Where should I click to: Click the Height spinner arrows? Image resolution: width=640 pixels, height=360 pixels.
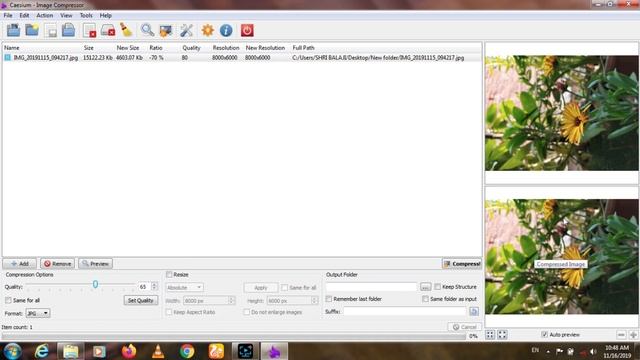tap(314, 300)
